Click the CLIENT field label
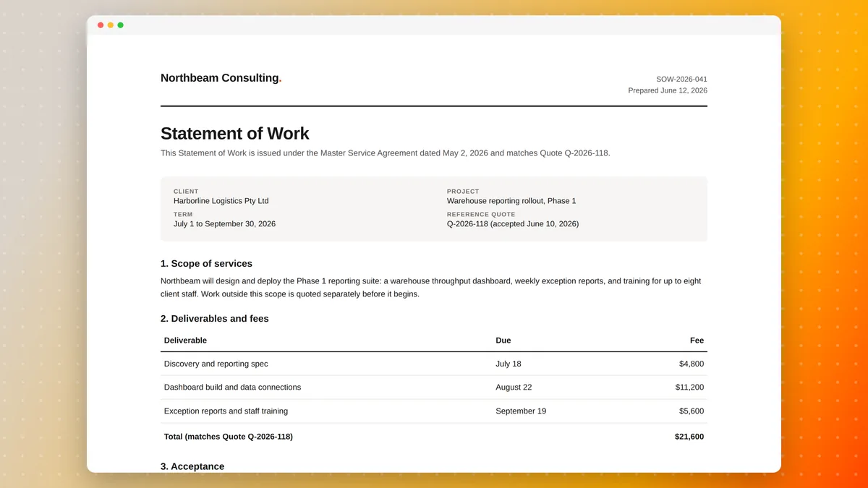Screen dimensions: 868x488 186,192
